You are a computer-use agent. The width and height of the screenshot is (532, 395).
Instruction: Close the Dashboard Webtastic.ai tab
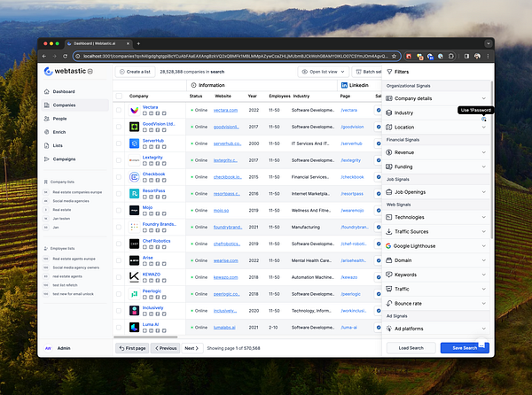(128, 43)
